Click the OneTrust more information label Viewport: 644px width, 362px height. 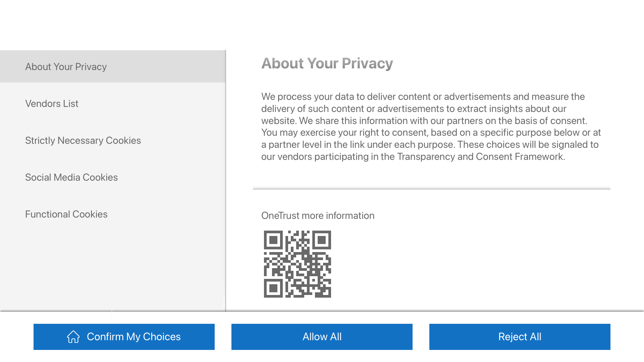[x=318, y=216]
